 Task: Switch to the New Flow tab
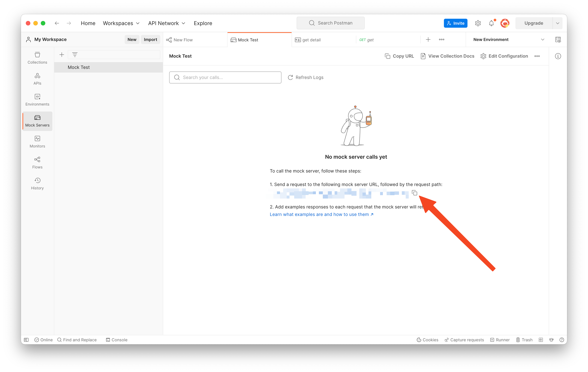point(183,40)
